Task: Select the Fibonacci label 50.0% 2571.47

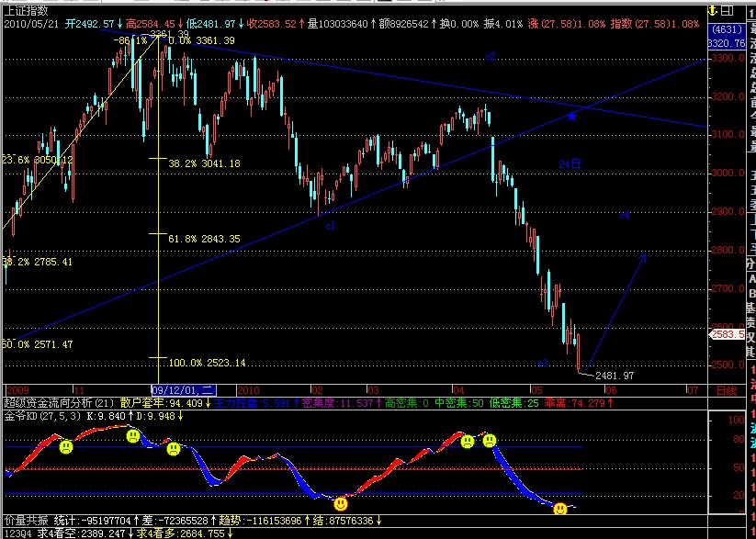Action: (38, 344)
